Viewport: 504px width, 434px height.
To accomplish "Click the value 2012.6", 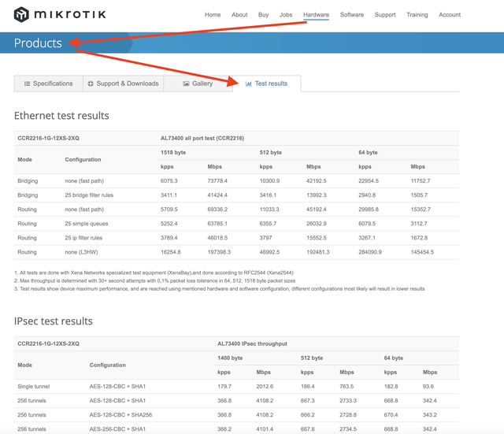I will pos(265,387).
